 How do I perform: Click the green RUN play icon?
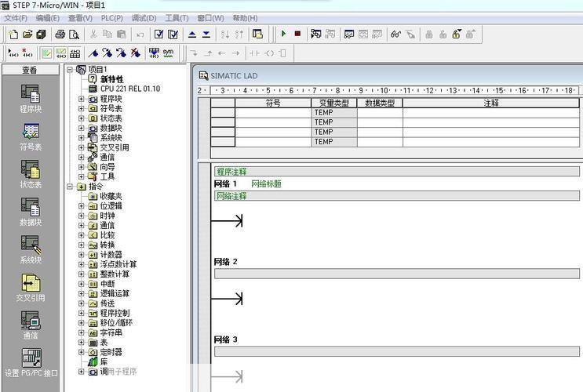(x=284, y=34)
